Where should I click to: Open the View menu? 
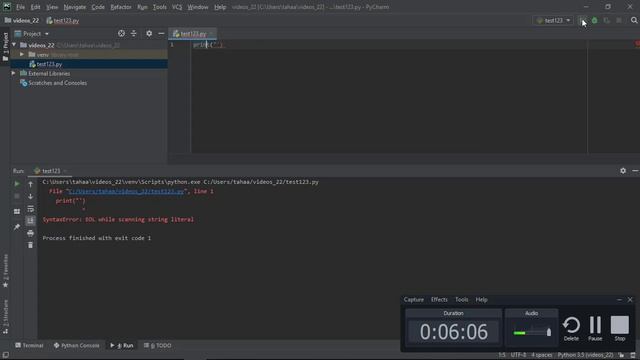[x=52, y=7]
